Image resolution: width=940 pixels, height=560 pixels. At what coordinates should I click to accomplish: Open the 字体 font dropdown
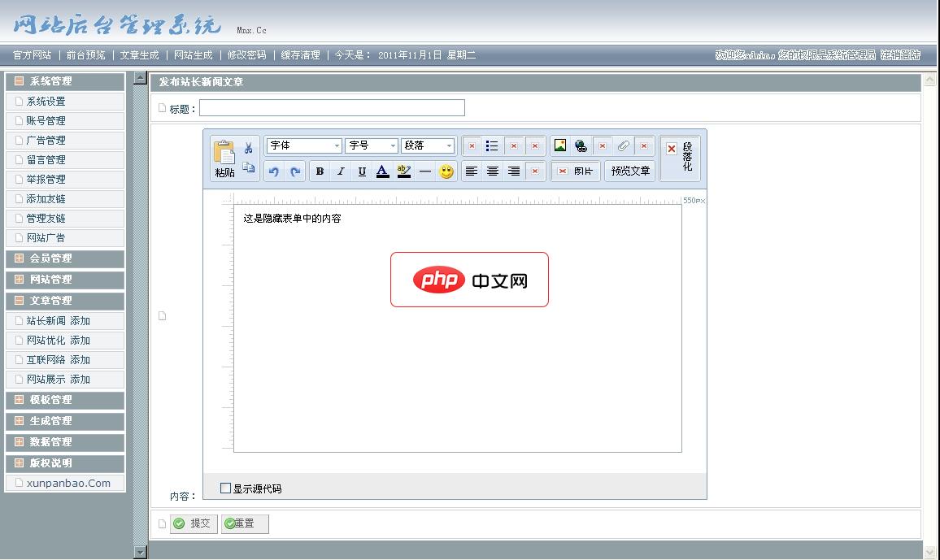[303, 145]
